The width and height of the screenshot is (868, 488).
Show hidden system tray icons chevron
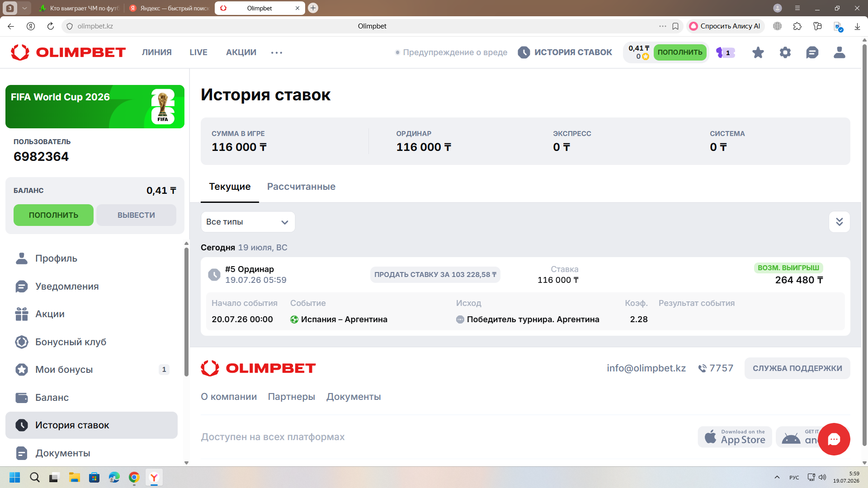tap(777, 477)
